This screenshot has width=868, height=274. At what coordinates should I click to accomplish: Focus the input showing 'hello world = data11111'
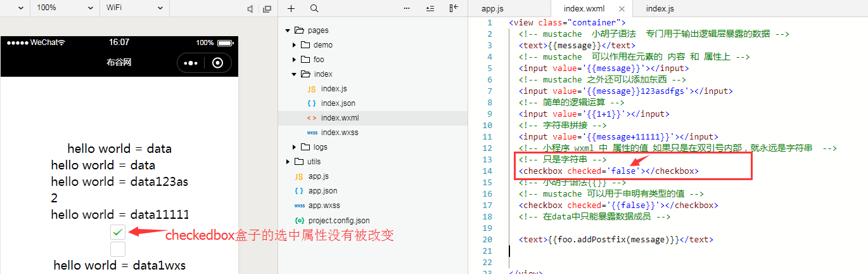(120, 214)
